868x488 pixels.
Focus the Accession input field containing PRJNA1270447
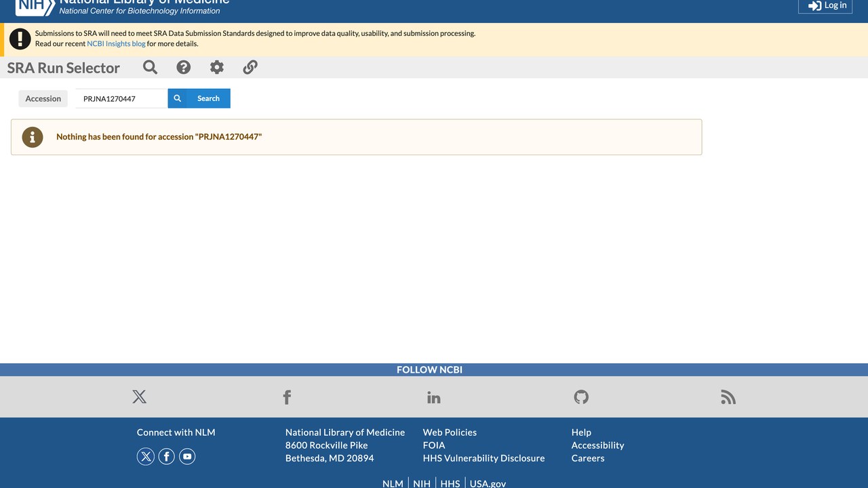pos(121,98)
